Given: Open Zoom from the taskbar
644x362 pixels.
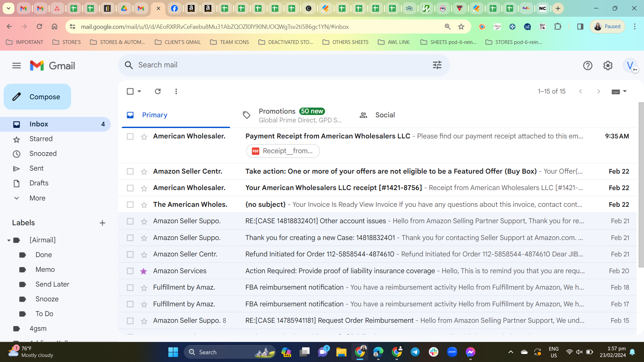Looking at the screenshot, I should pos(452,352).
